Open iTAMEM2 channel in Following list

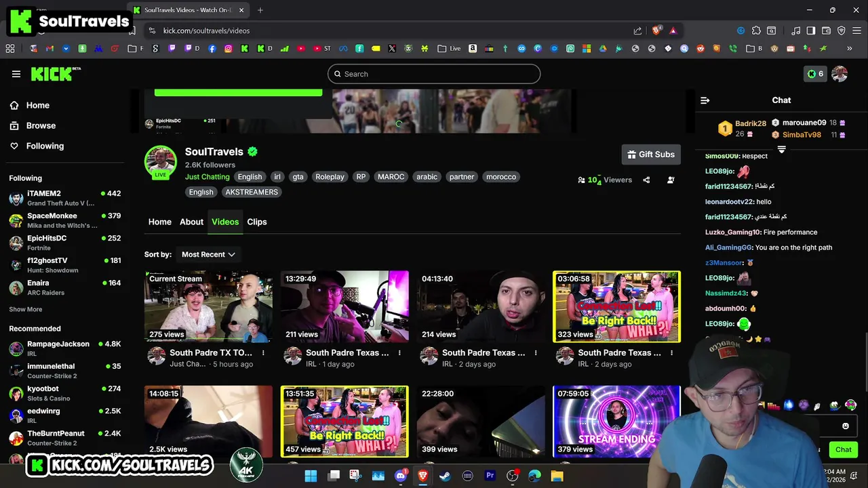click(x=65, y=198)
